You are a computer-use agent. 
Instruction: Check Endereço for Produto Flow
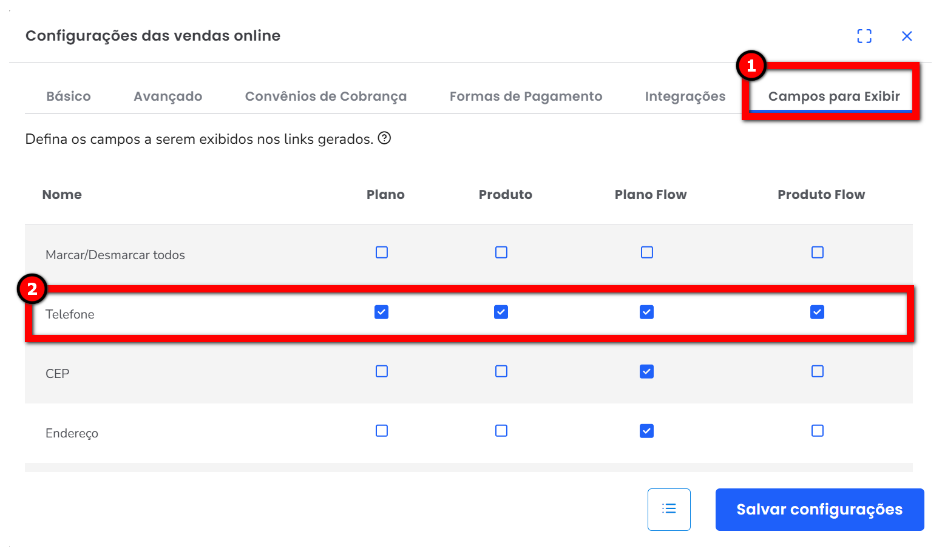pos(818,431)
